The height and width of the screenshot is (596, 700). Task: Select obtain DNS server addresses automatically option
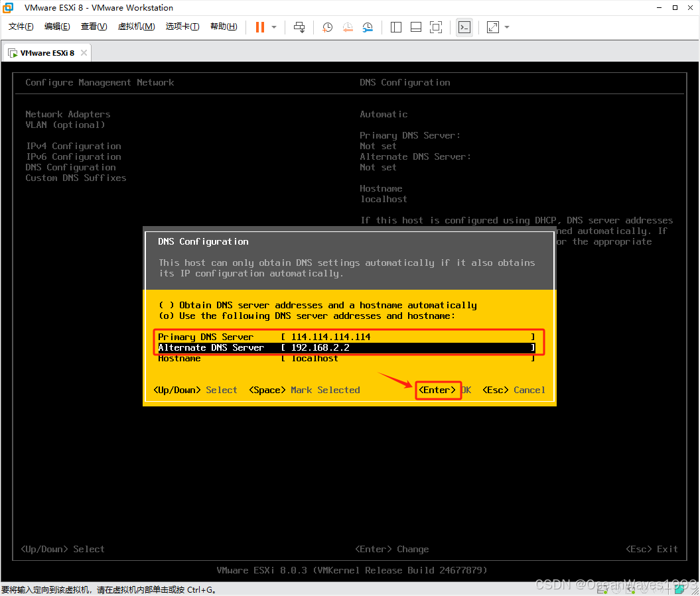pyautogui.click(x=318, y=305)
